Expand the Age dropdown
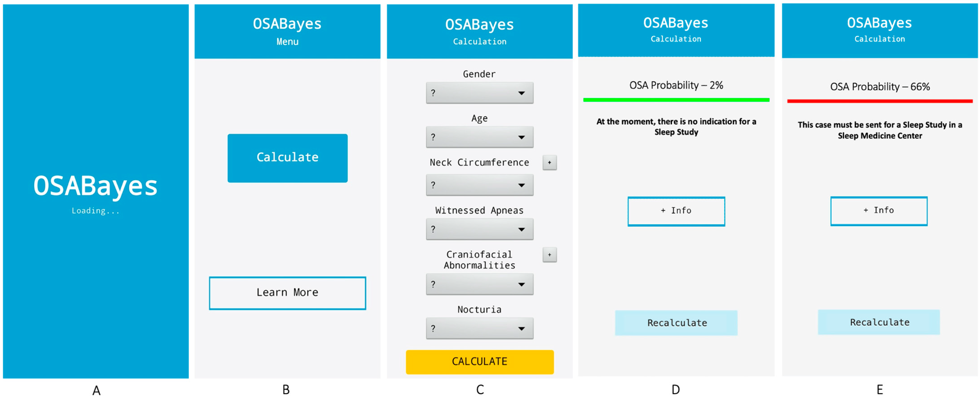The height and width of the screenshot is (398, 980). 479,137
